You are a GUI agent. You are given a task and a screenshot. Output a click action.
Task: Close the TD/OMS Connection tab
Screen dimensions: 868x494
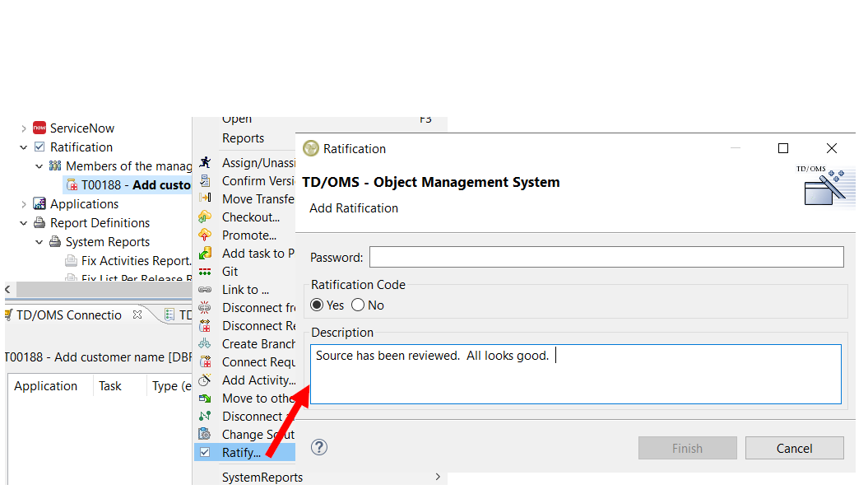tap(137, 315)
